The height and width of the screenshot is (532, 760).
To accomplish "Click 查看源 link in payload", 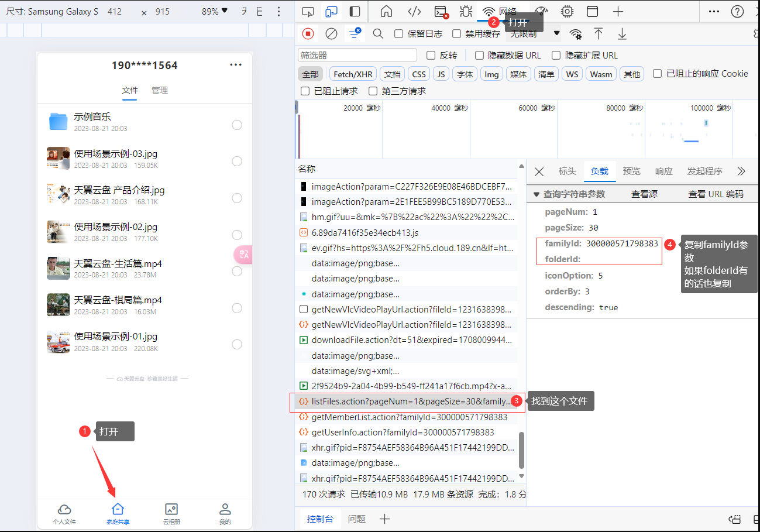I will pos(644,194).
